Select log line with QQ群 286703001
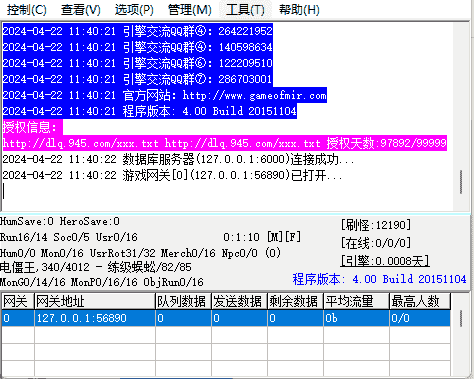 coord(138,79)
